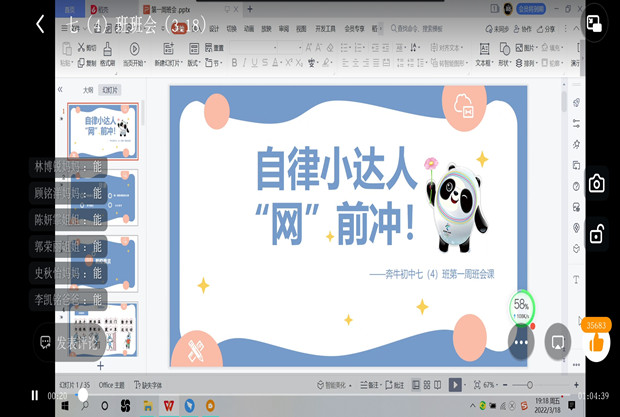This screenshot has height=417, width=620.
Task: Toggle Underline formatting
Action: tap(254, 63)
